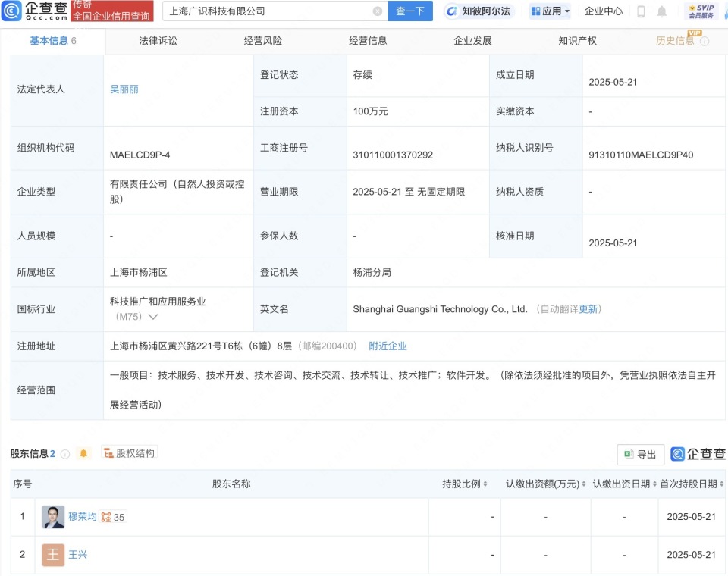This screenshot has width=728, height=576.
Task: Click the info icon next to 股东信息
Action: (65, 454)
